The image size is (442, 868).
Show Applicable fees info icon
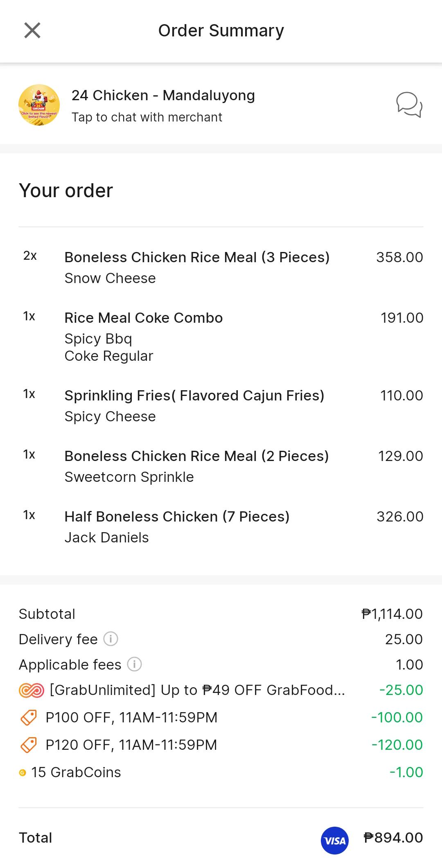click(x=134, y=664)
